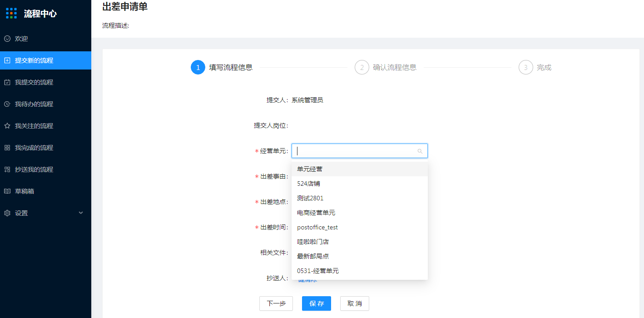Open the 欢迎 menu item
The image size is (644, 318).
coord(45,39)
